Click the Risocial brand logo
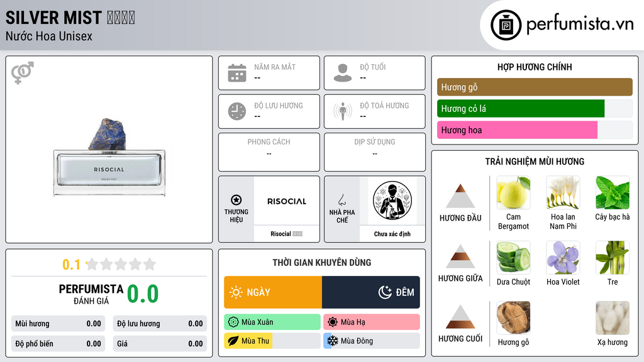This screenshot has width=644, height=362. pyautogui.click(x=287, y=201)
